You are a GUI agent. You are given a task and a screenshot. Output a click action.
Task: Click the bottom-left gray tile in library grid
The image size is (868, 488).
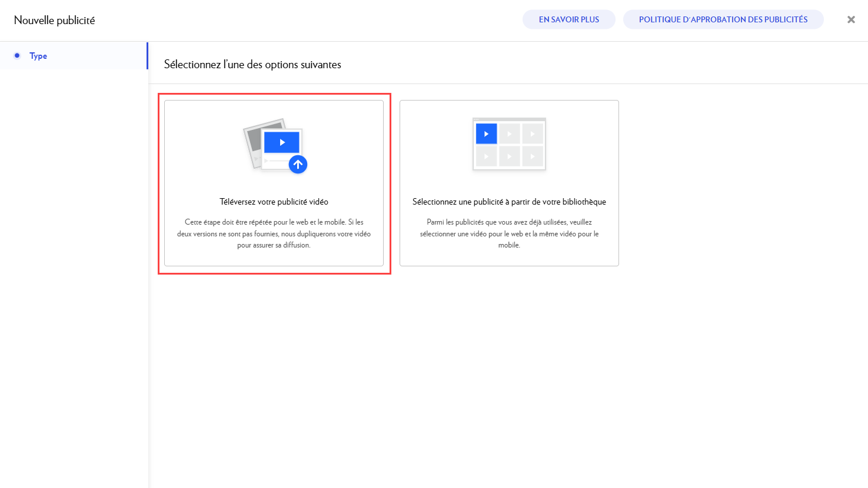tap(486, 156)
